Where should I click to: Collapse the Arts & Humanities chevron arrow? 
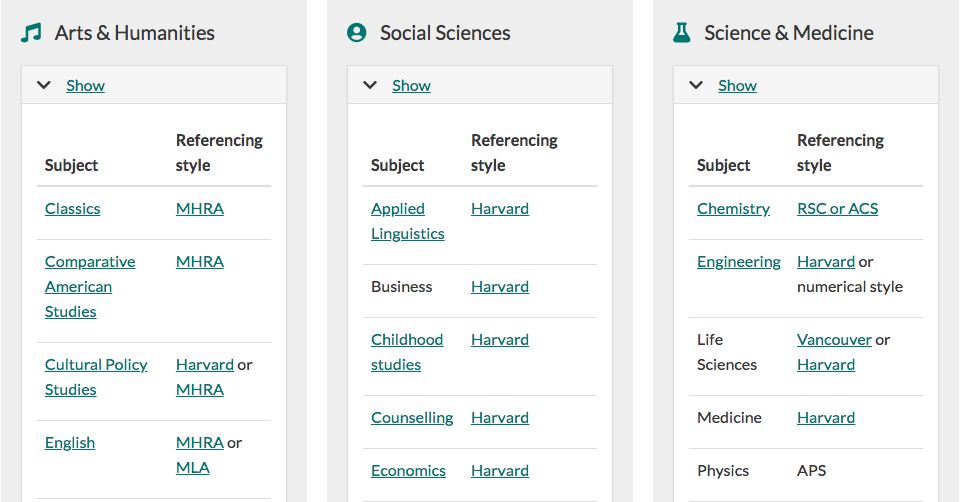[43, 85]
